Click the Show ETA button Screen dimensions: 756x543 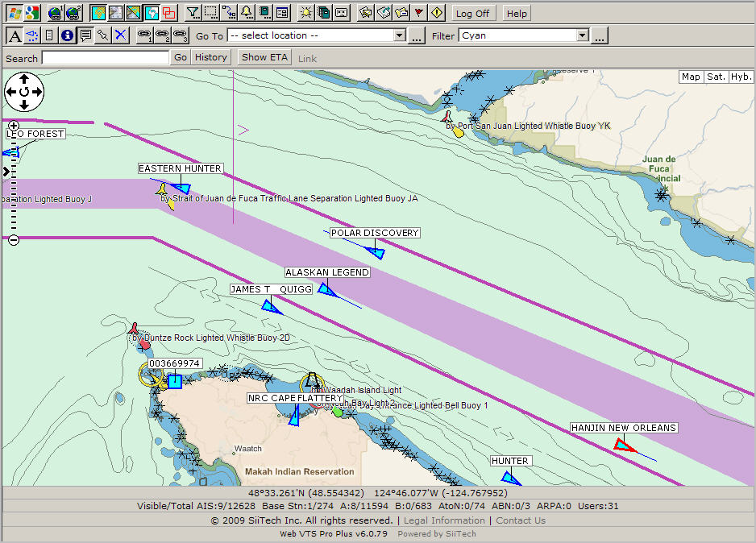pyautogui.click(x=265, y=57)
